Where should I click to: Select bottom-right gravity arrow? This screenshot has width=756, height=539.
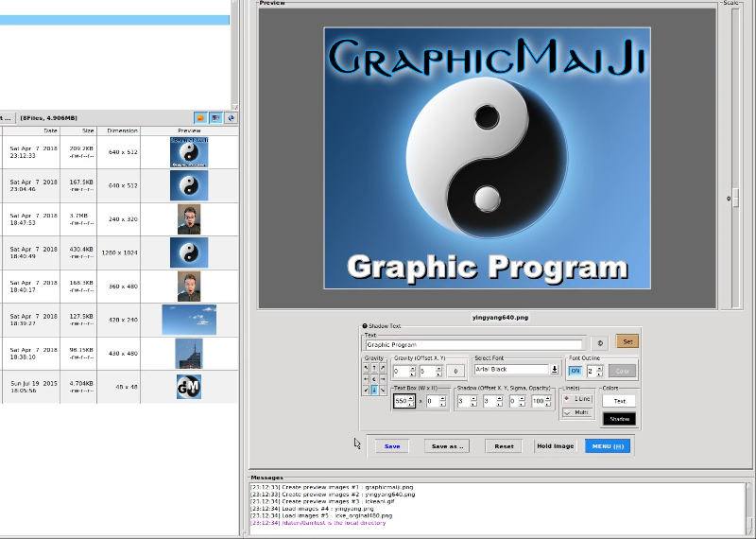pos(383,391)
